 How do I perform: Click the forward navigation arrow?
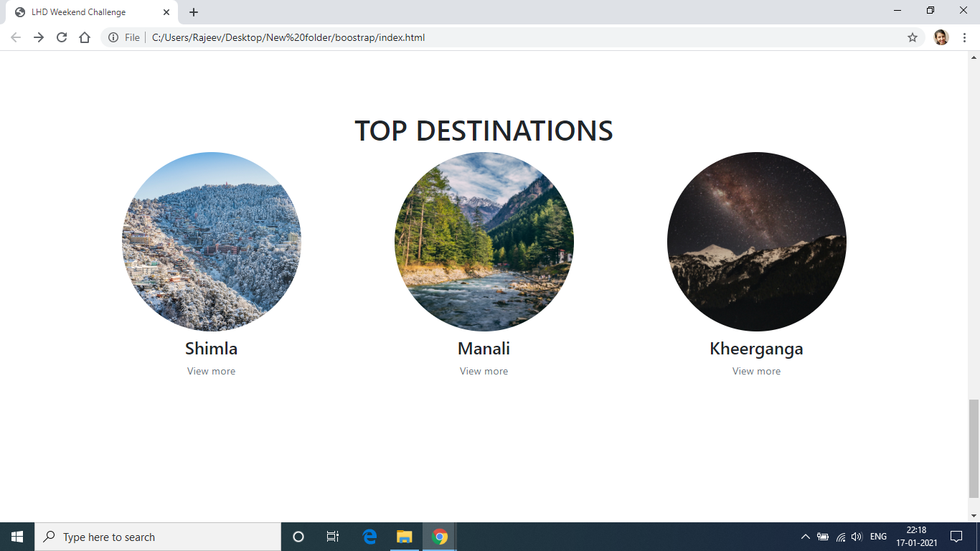coord(37,37)
